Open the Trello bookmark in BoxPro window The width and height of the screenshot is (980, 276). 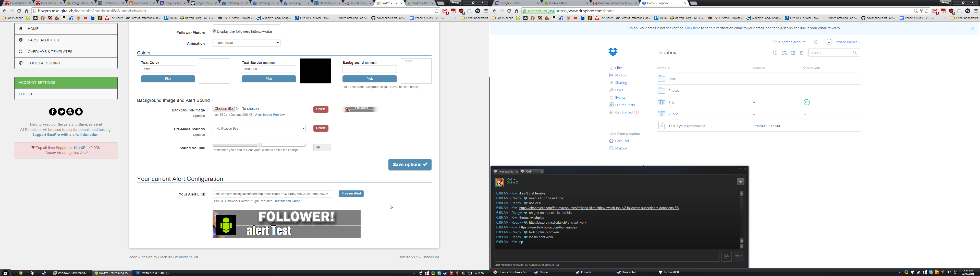[x=171, y=18]
